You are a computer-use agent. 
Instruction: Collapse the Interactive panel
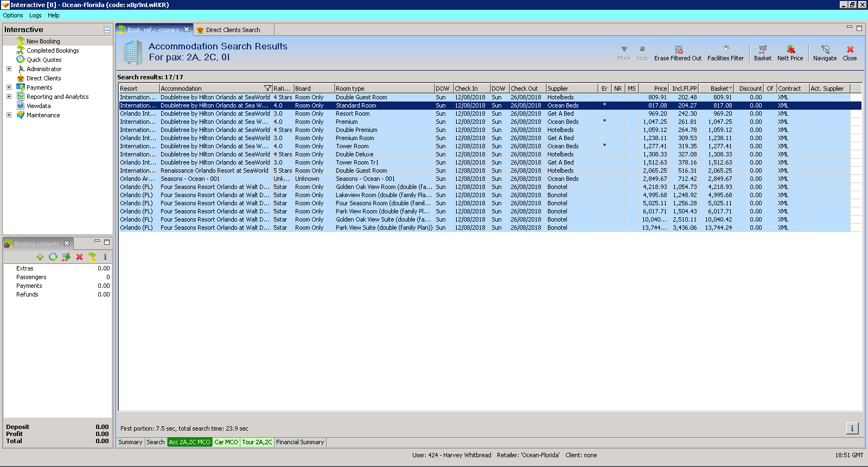point(107,30)
